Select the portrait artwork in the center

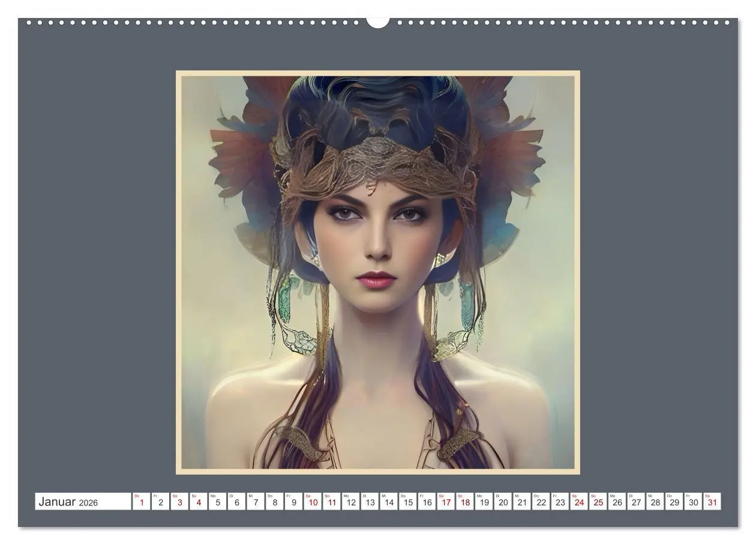pos(377,272)
